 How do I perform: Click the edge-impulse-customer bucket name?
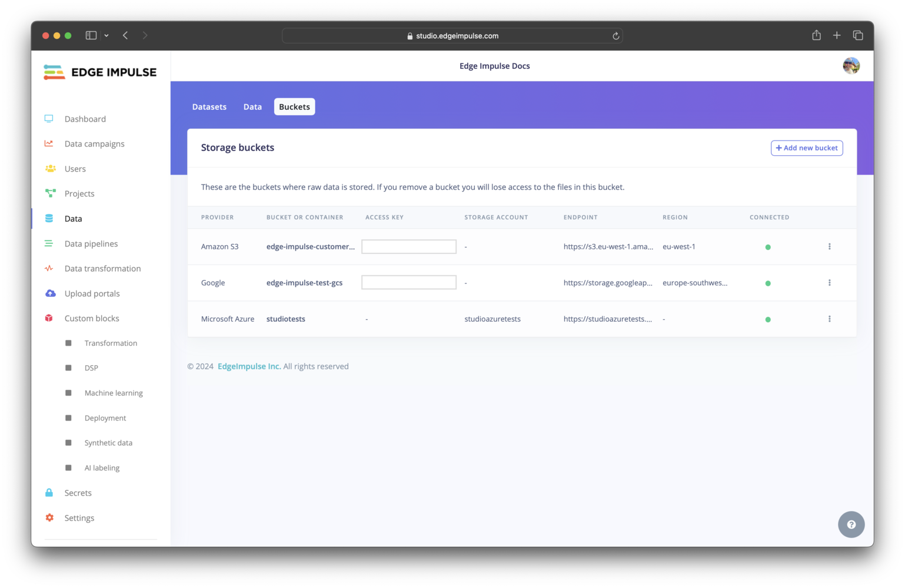[310, 246]
